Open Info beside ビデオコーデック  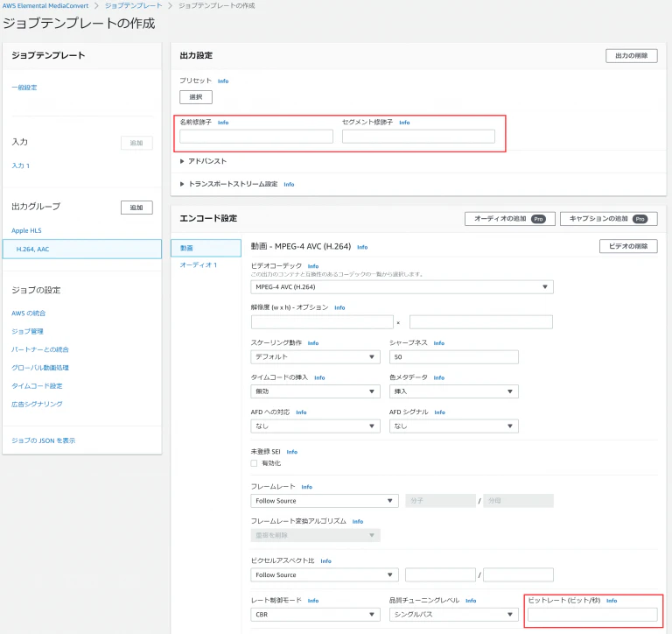coord(313,266)
